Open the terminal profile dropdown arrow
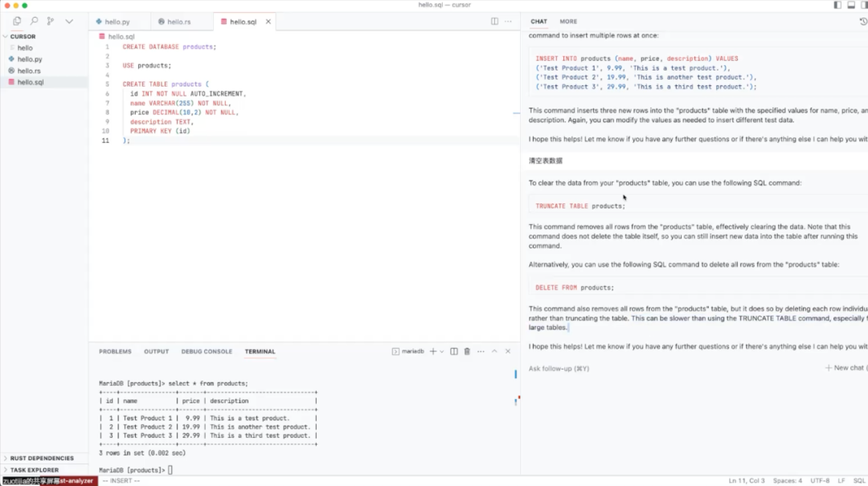The image size is (868, 486). click(x=442, y=351)
